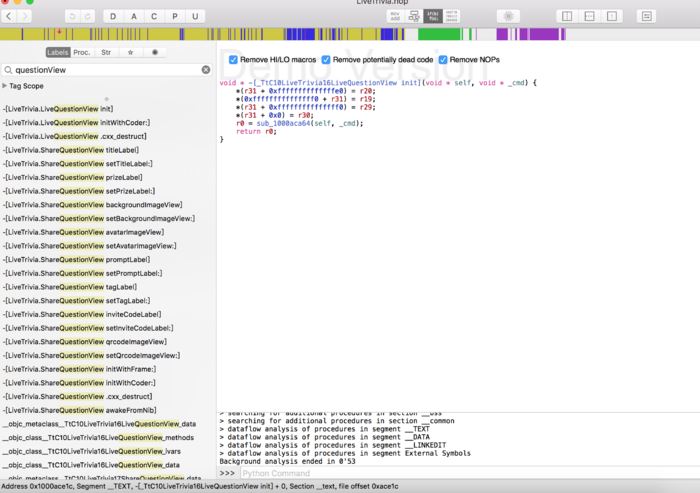Toggle the right inspector panel

click(x=612, y=17)
